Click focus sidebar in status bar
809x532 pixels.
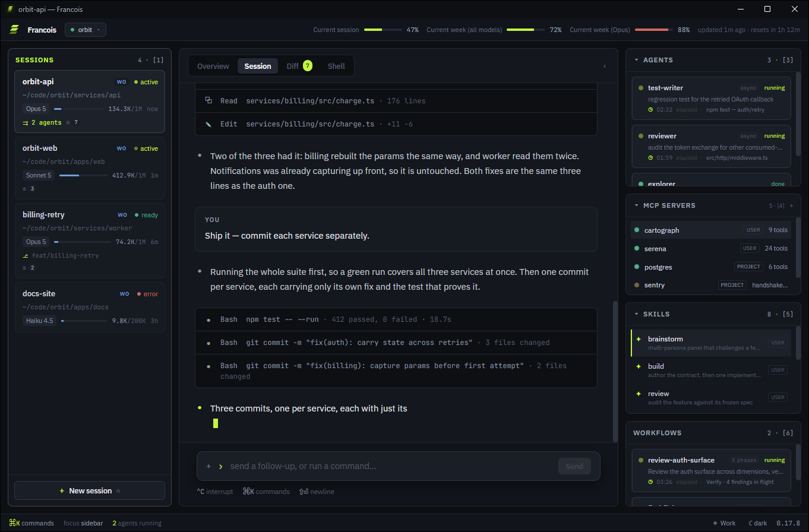click(83, 523)
